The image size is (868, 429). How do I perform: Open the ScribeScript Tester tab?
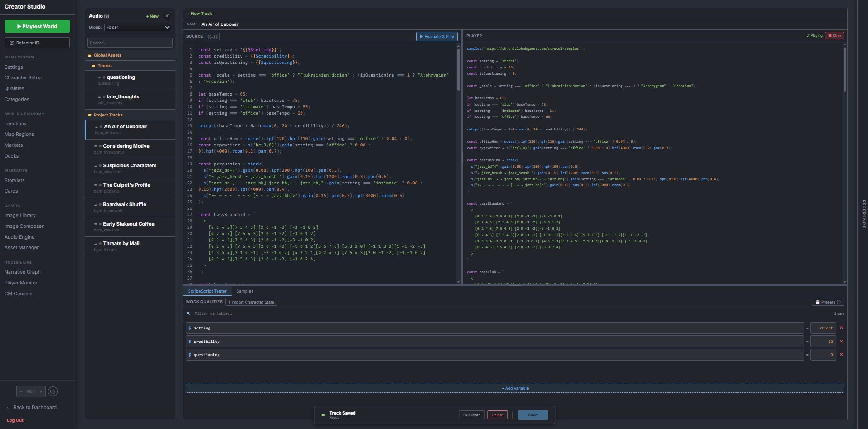[x=207, y=291]
